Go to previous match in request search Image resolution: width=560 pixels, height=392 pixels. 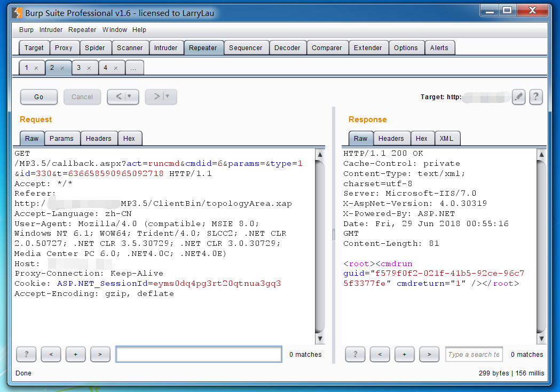(x=51, y=354)
